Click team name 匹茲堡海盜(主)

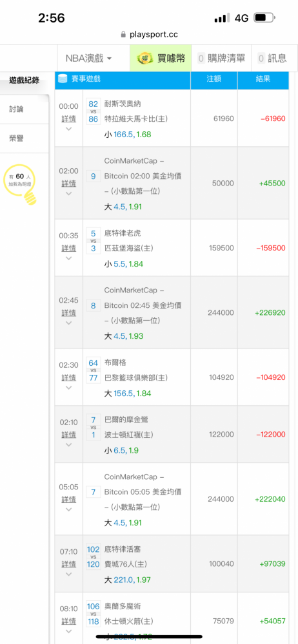point(128,248)
